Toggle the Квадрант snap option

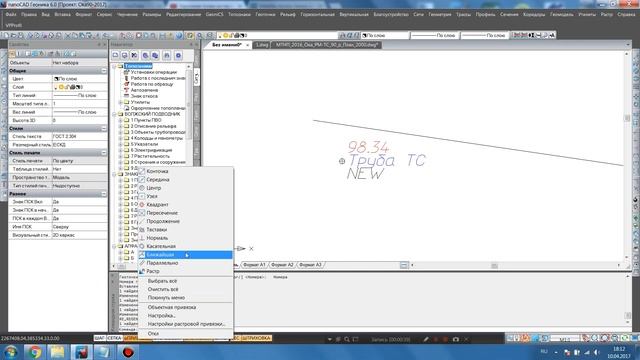click(x=186, y=204)
